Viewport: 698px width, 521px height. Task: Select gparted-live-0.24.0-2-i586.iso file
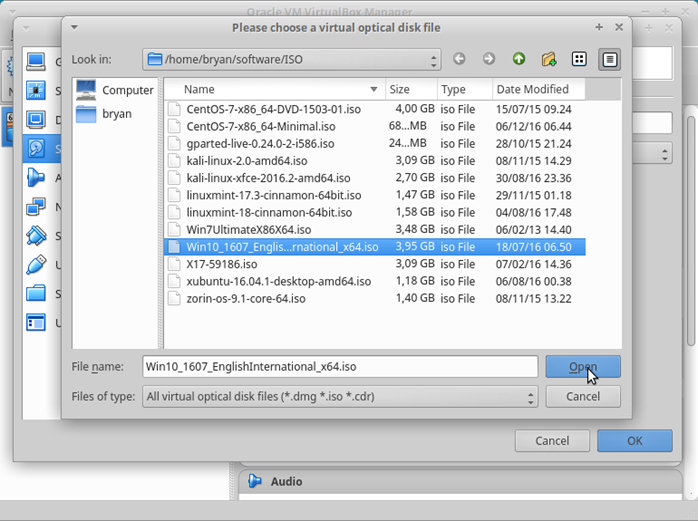coord(374,143)
